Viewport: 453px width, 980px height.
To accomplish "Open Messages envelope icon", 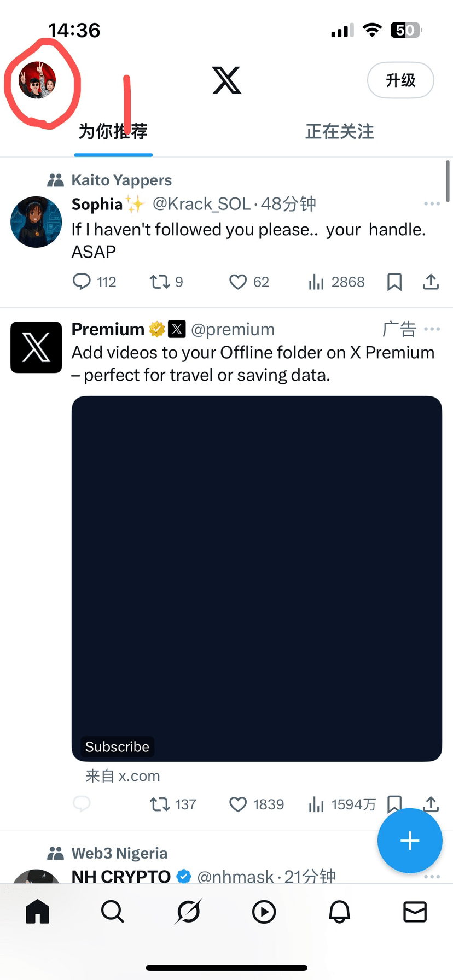I will 415,912.
